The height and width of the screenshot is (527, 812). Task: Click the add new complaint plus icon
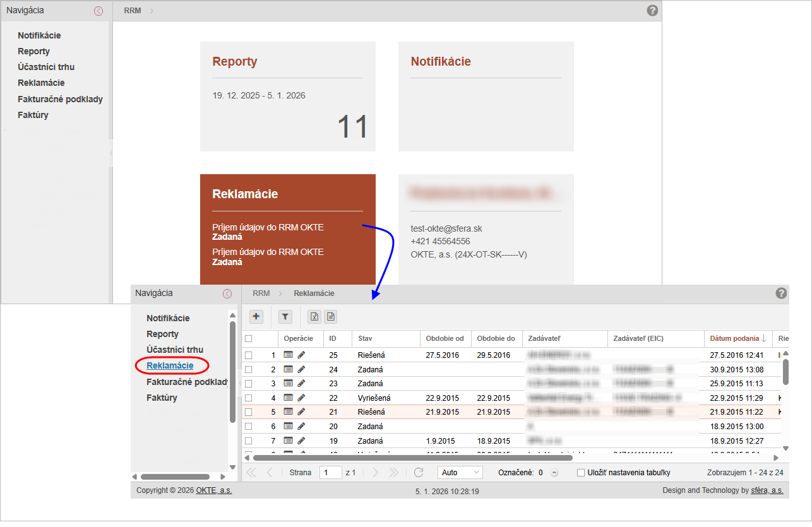[x=256, y=317]
